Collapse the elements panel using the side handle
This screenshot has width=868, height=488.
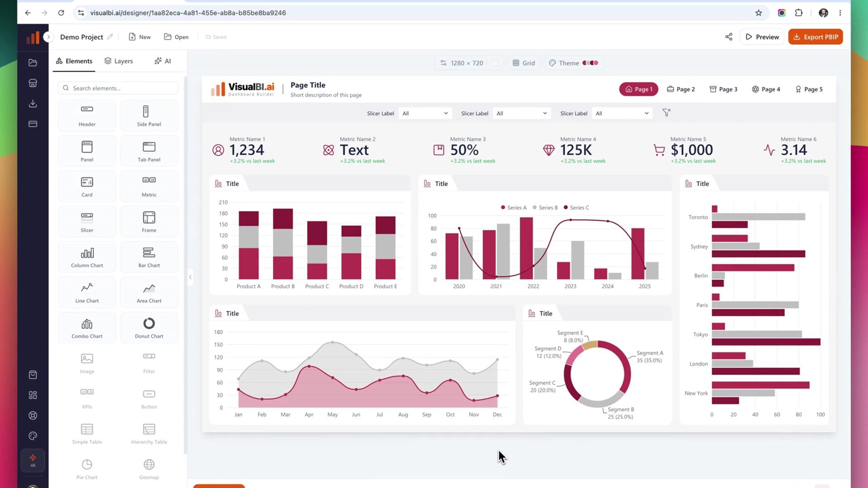(x=190, y=277)
